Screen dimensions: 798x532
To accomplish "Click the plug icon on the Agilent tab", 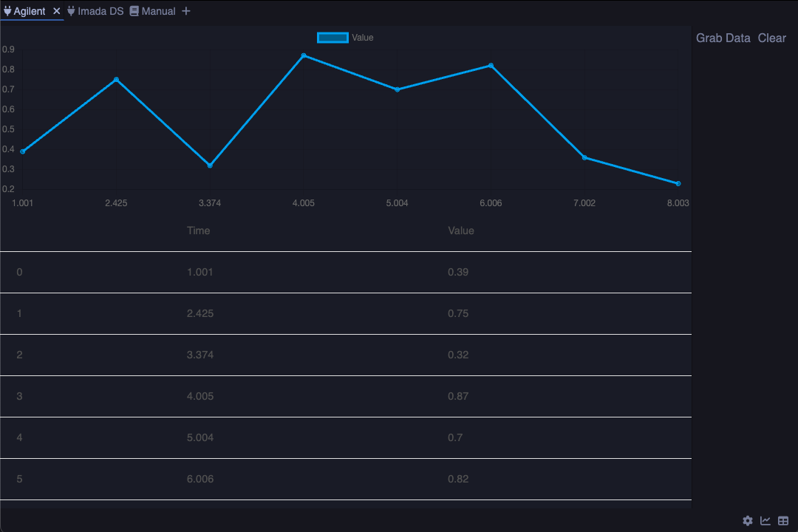I will pos(8,11).
